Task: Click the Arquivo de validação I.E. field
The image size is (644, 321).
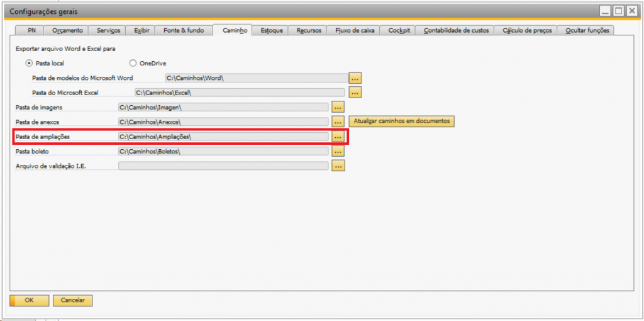Action: [x=223, y=166]
